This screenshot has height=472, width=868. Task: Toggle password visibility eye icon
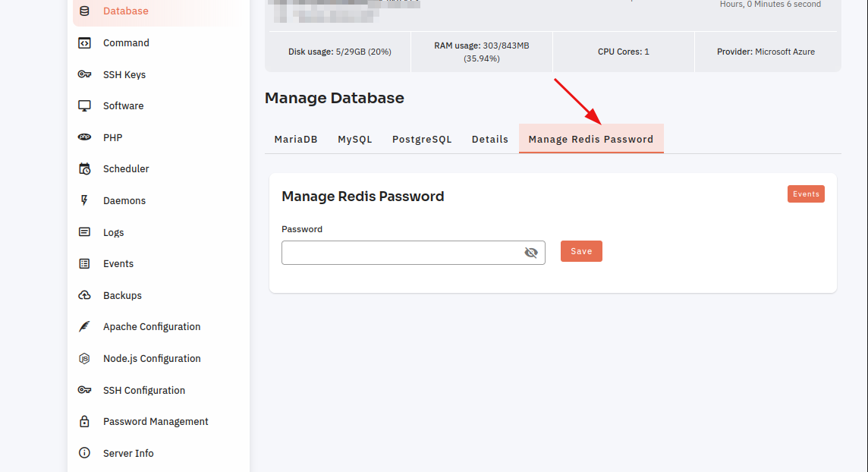(531, 253)
